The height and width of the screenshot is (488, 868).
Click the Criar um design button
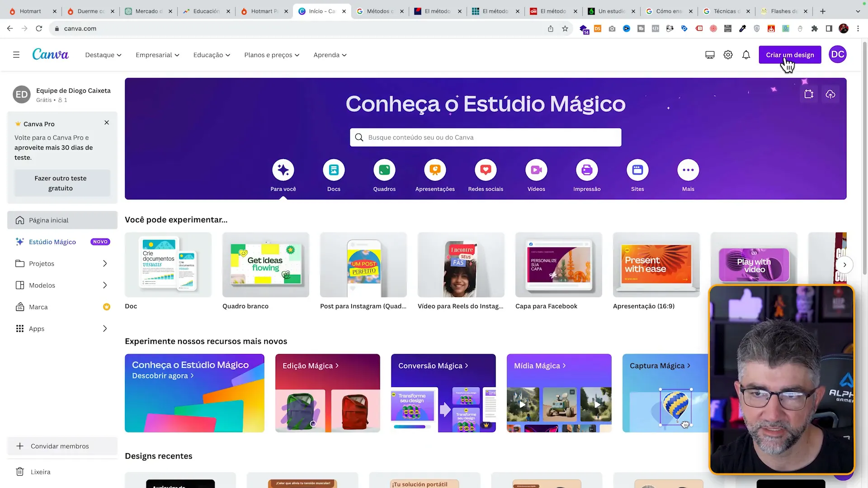click(790, 55)
